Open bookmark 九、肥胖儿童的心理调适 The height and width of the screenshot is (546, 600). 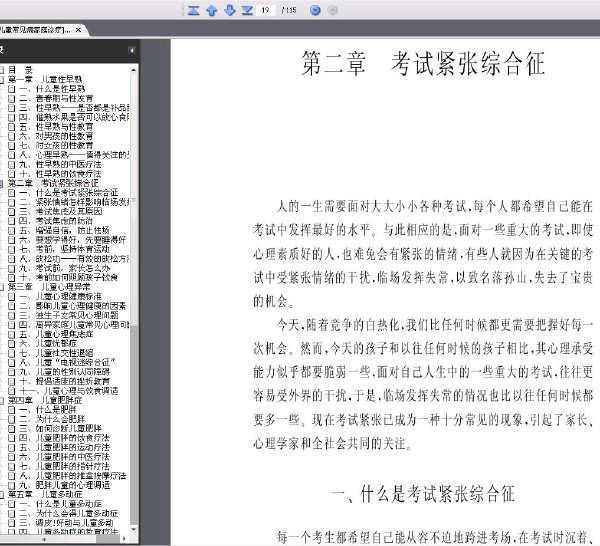click(65, 485)
